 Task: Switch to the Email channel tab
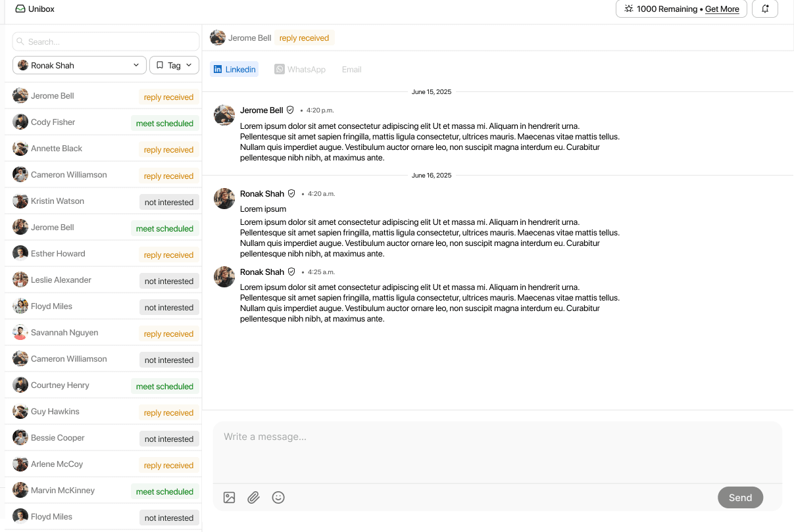(x=351, y=69)
